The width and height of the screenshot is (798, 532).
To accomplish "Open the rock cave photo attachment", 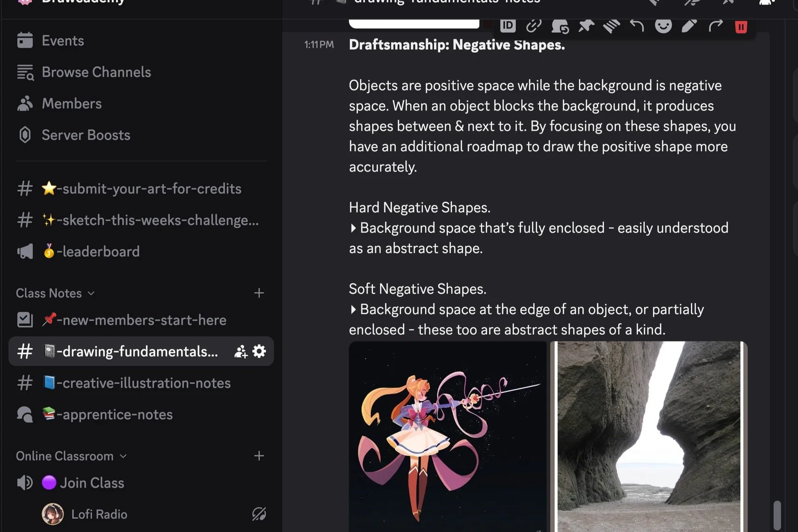I will point(649,437).
